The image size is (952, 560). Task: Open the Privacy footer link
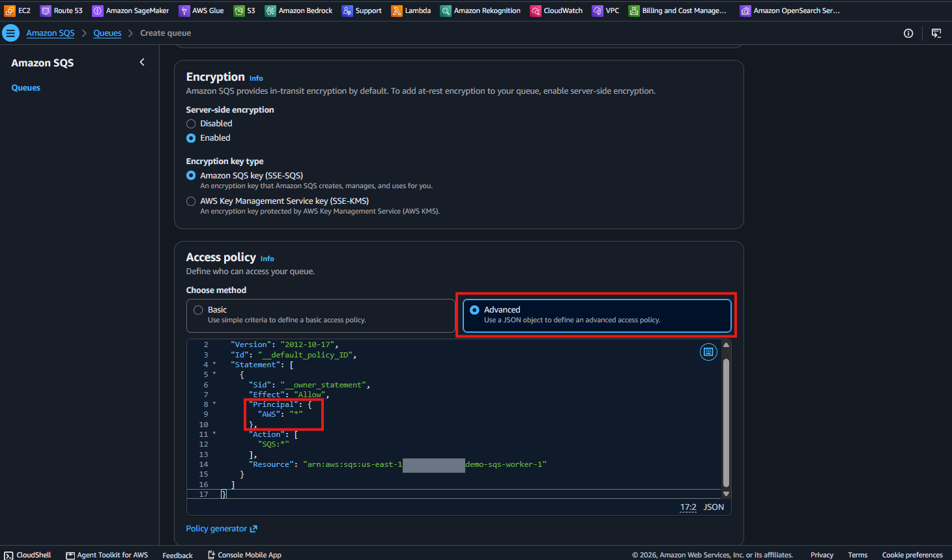[822, 555]
